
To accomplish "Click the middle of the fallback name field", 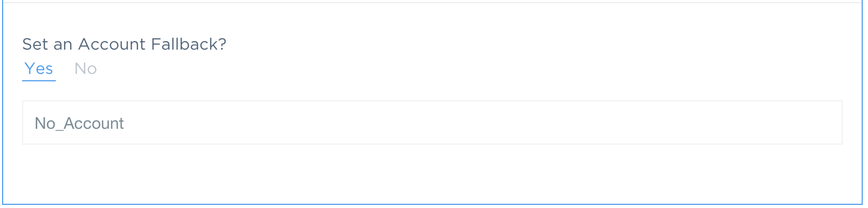I will (432, 122).
